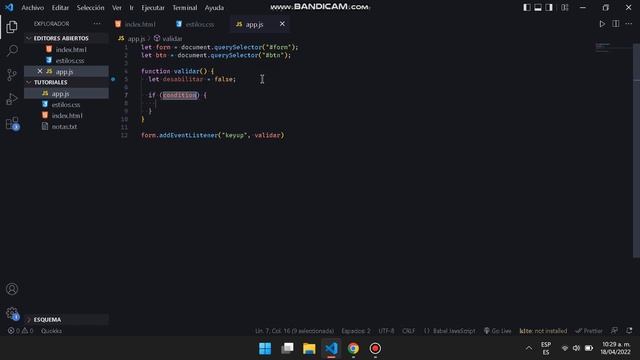Click the validar breadcrumb symbol
Image resolution: width=640 pixels, height=360 pixels.
click(x=172, y=39)
